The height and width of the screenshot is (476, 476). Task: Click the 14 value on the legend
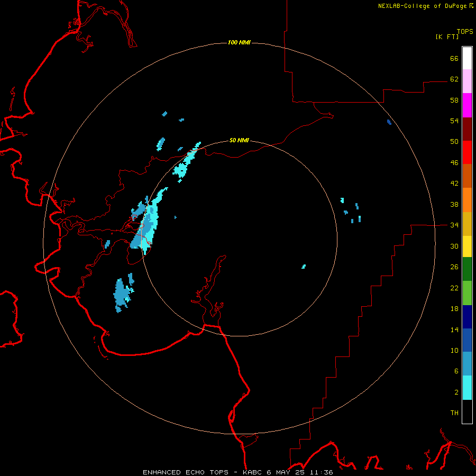(454, 329)
